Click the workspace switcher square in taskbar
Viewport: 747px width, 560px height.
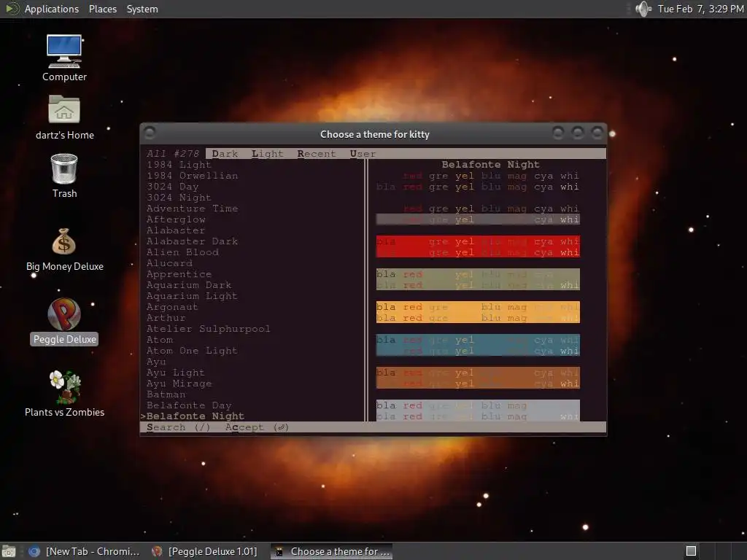click(x=691, y=551)
